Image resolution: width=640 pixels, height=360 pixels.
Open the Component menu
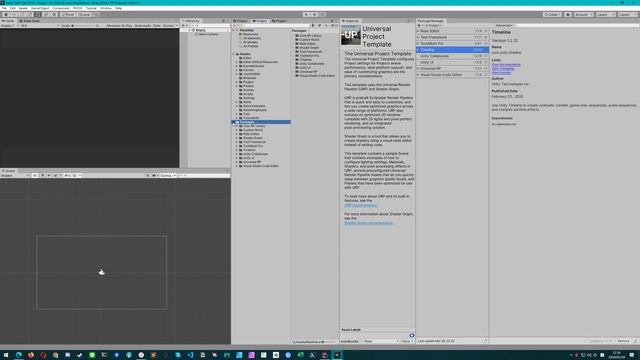[x=61, y=8]
